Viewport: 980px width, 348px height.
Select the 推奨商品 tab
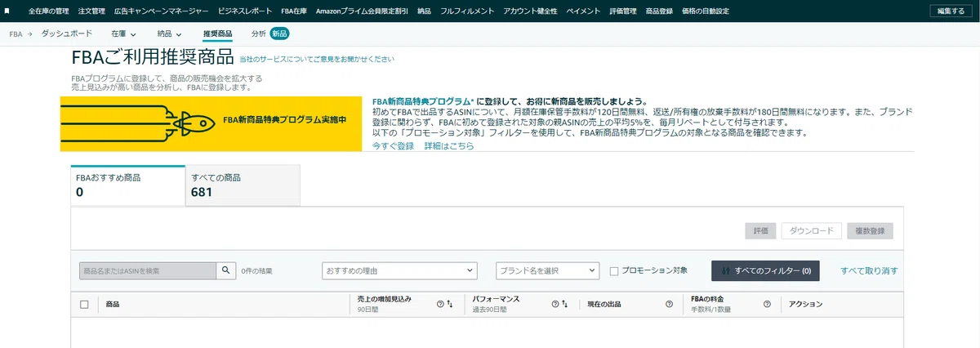[217, 33]
